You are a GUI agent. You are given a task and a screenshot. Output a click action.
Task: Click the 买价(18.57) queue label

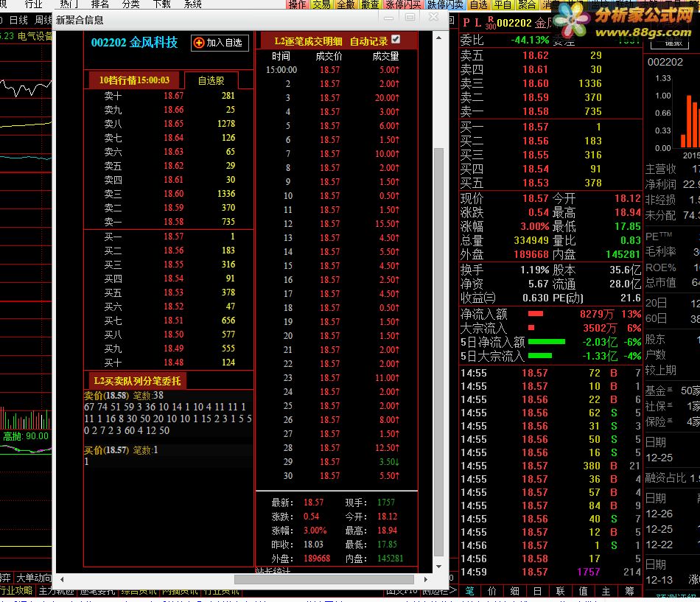pos(106,450)
